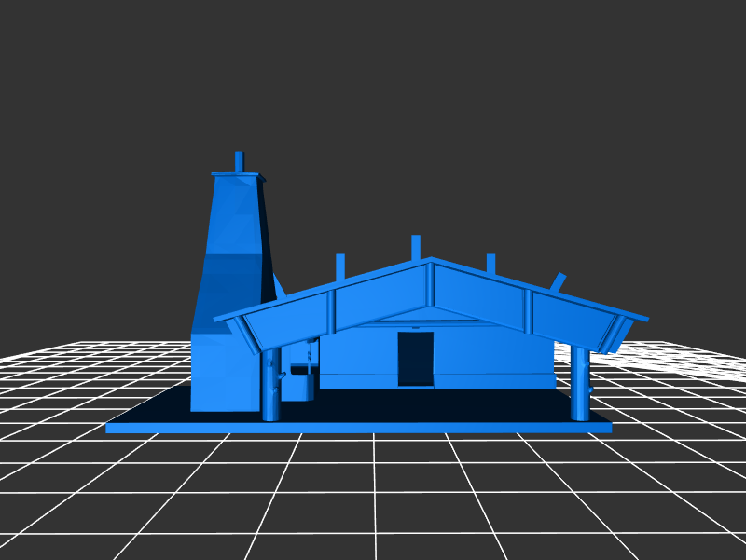
Task: Select the tilted post on far-right roof
Action: click(x=558, y=280)
